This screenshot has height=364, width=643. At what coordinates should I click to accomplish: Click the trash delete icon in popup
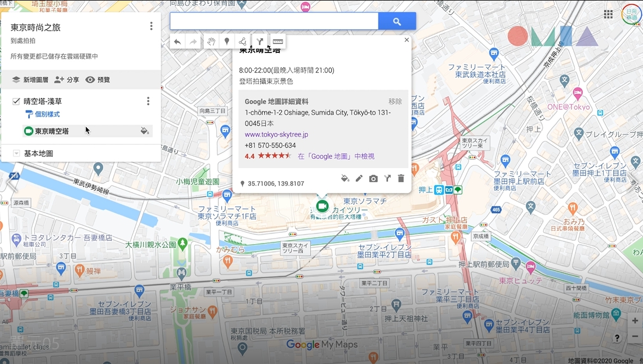coord(401,178)
